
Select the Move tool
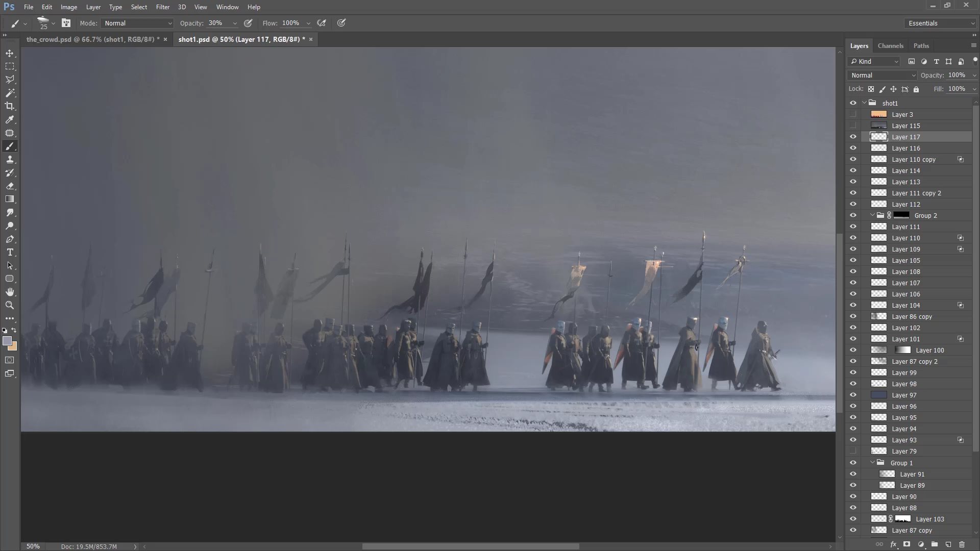(10, 54)
